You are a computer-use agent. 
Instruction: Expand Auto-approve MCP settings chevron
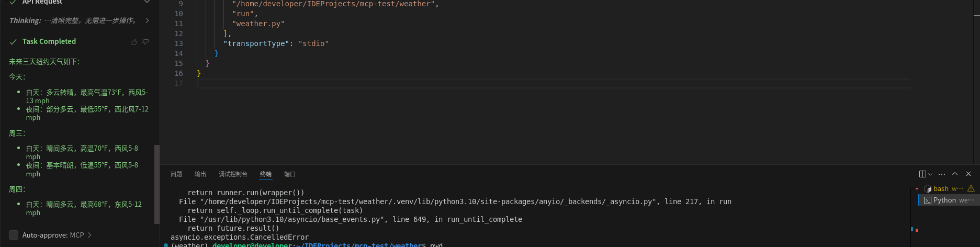pyautogui.click(x=89, y=235)
